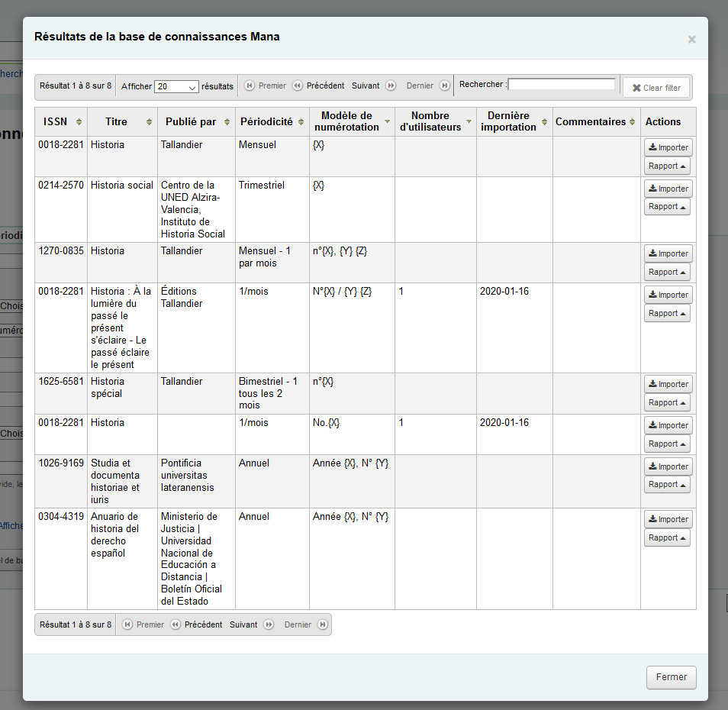Import the Historia social subscription
Screen dimensions: 728x710
pos(668,189)
